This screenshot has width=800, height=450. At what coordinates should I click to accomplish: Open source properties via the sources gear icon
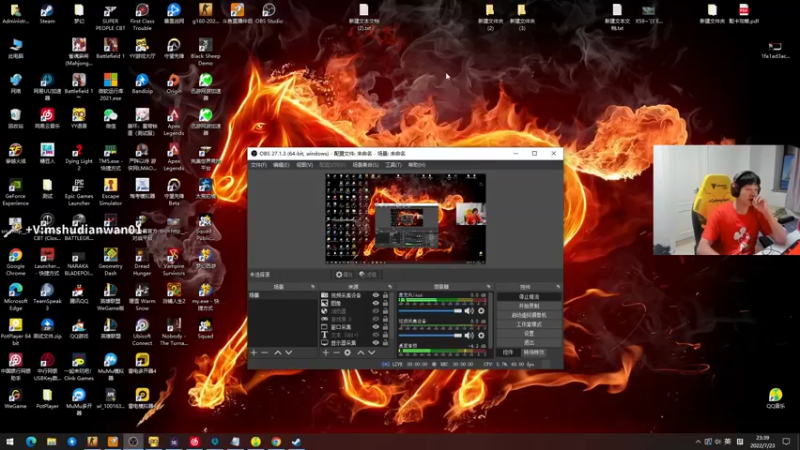pos(347,353)
